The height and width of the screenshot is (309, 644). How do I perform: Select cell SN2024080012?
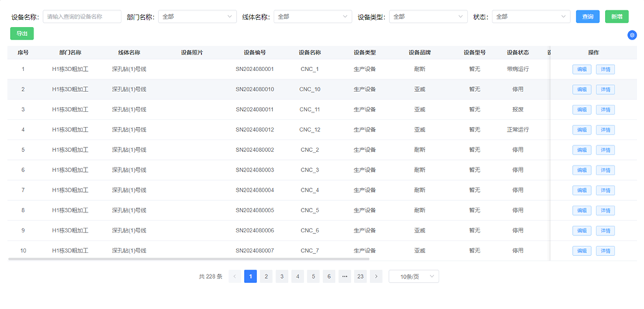(255, 130)
